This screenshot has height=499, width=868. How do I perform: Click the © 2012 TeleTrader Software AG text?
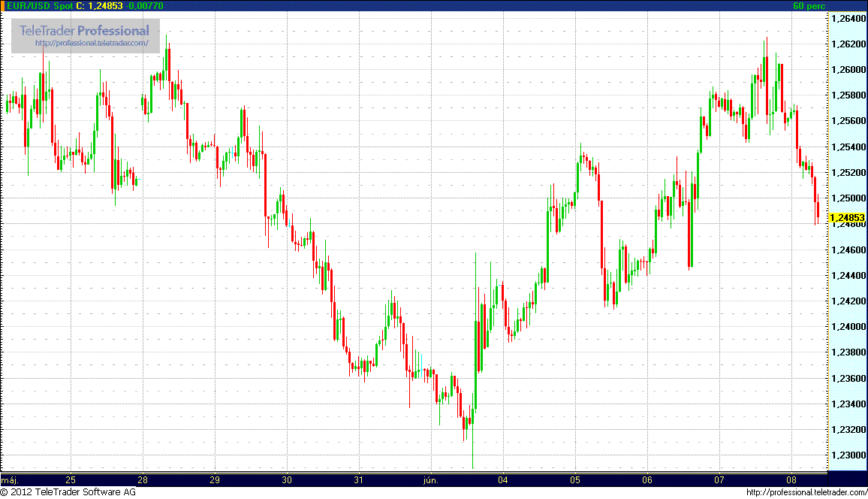[x=68, y=492]
